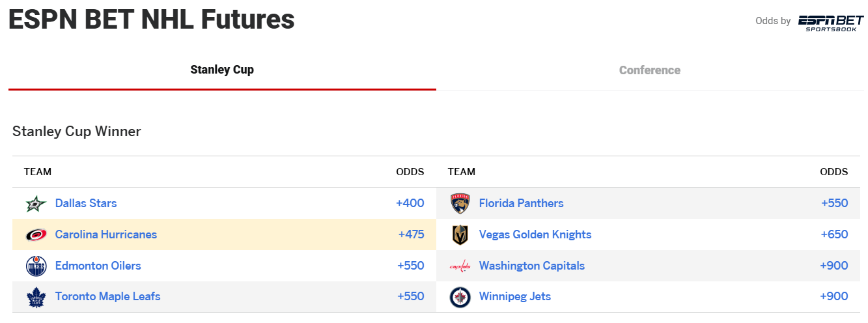Image resolution: width=868 pixels, height=323 pixels.
Task: Open the Florida Panthers team link
Action: click(521, 203)
